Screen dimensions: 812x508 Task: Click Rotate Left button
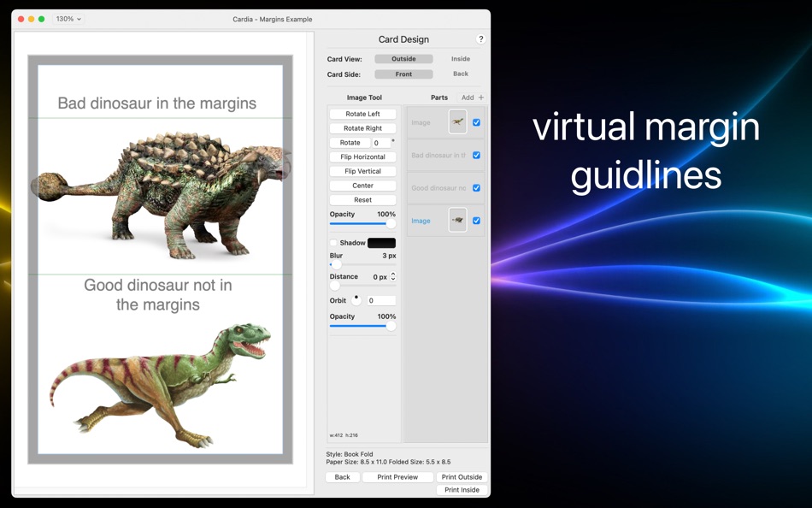363,114
